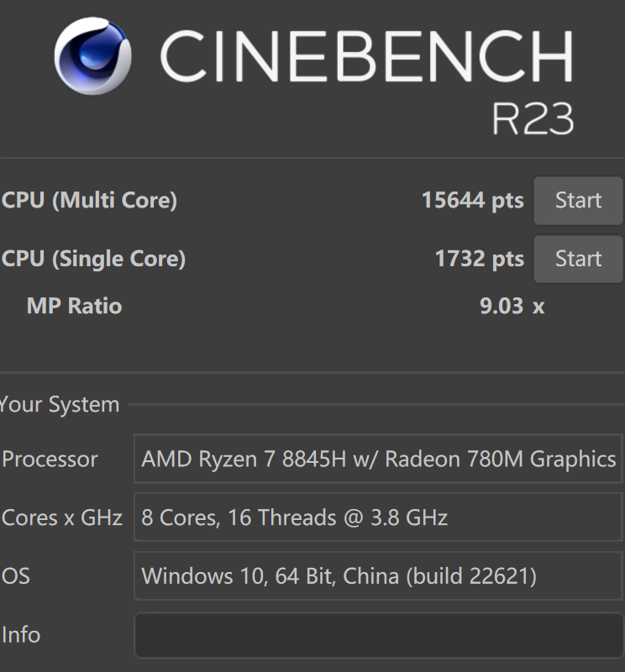Click the Cores x GHz label
The image size is (625, 672).
(62, 517)
